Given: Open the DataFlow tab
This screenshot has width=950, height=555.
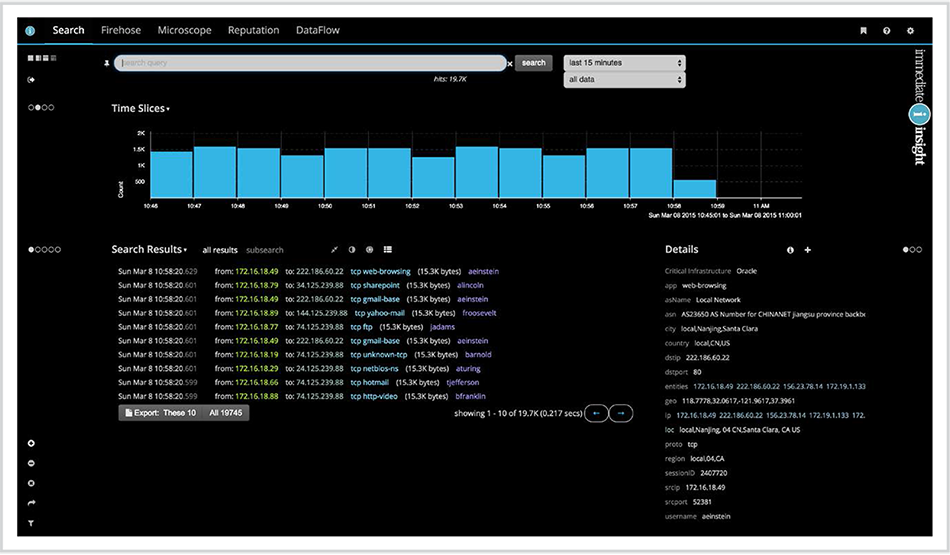Looking at the screenshot, I should 317,30.
